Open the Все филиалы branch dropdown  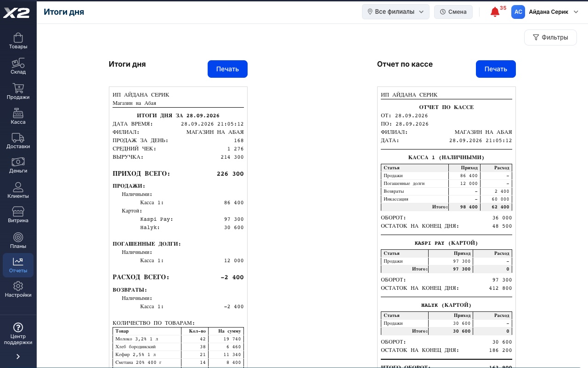[396, 12]
